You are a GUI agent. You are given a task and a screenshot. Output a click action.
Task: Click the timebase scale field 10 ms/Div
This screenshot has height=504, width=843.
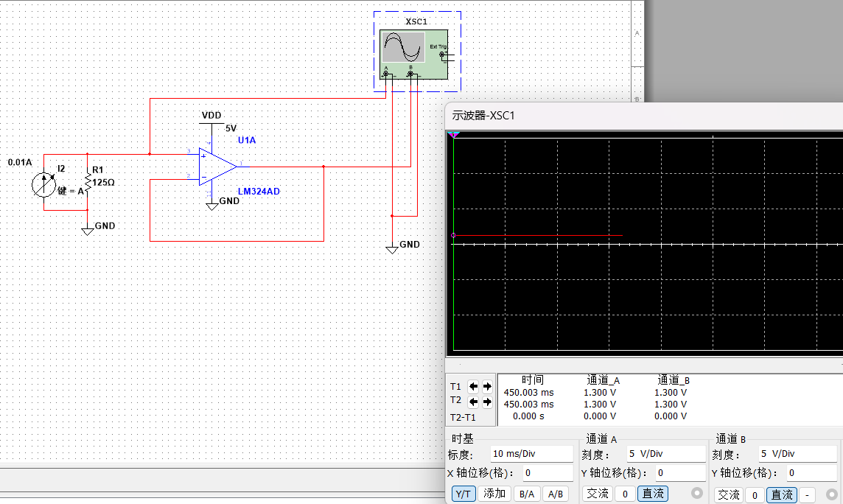532,454
